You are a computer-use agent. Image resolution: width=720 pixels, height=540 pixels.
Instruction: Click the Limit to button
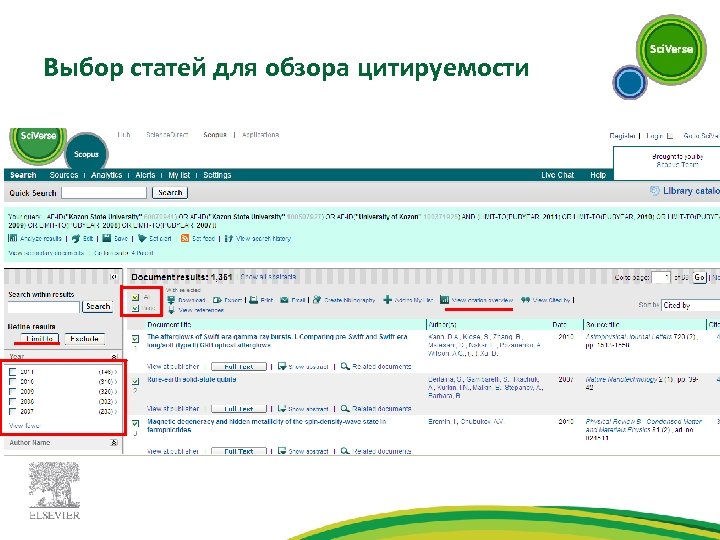(x=40, y=339)
